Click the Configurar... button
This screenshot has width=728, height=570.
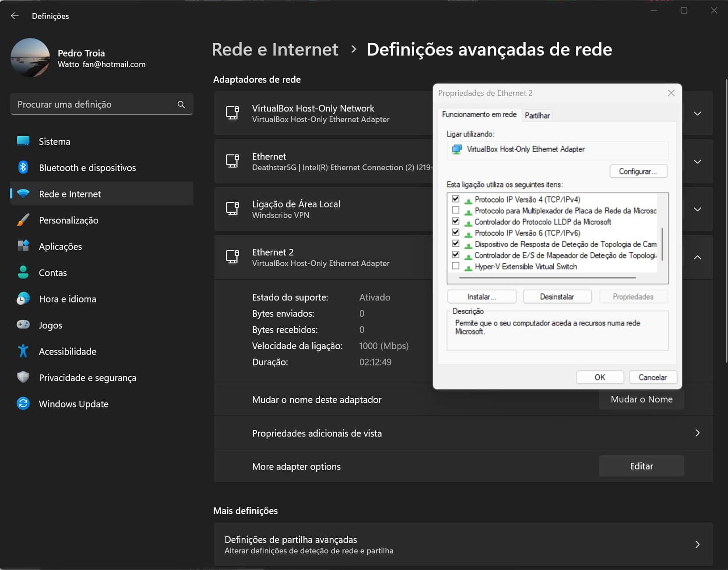tap(638, 171)
